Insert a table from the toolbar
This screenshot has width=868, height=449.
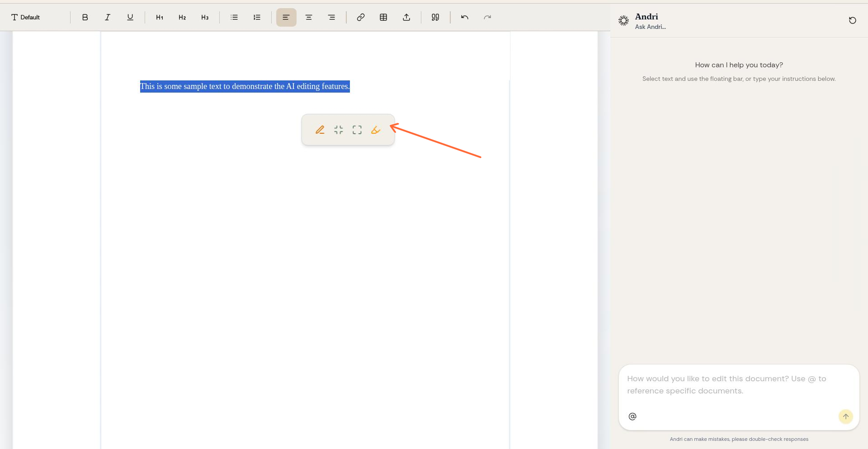pyautogui.click(x=383, y=17)
